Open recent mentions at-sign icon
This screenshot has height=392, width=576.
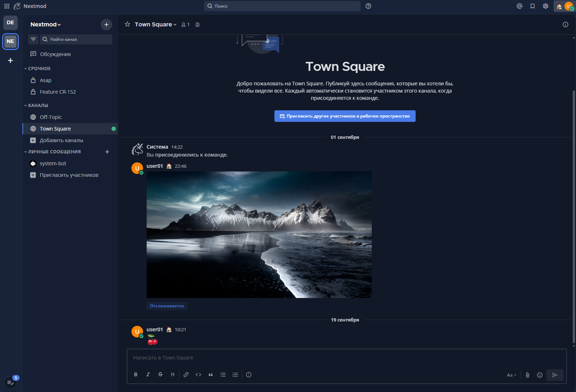520,6
